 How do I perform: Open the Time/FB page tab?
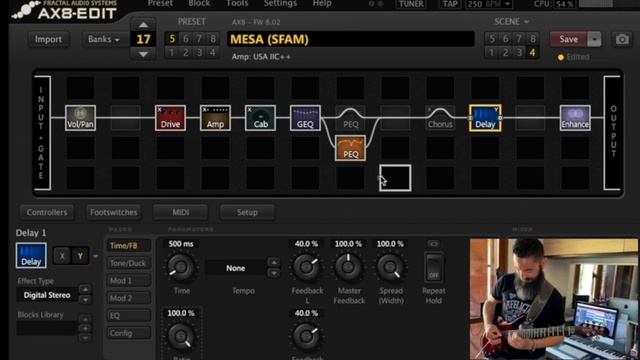128,245
